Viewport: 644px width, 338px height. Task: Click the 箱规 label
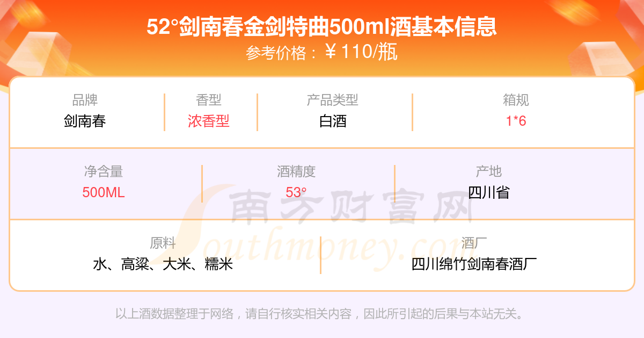[516, 100]
